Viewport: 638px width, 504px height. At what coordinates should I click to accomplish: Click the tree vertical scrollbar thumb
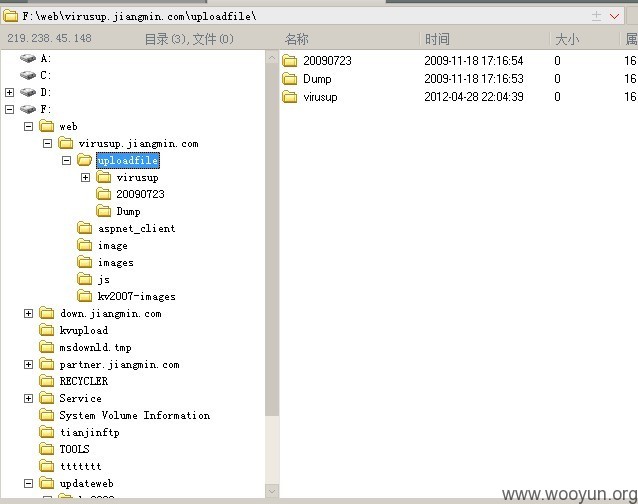[x=272, y=241]
